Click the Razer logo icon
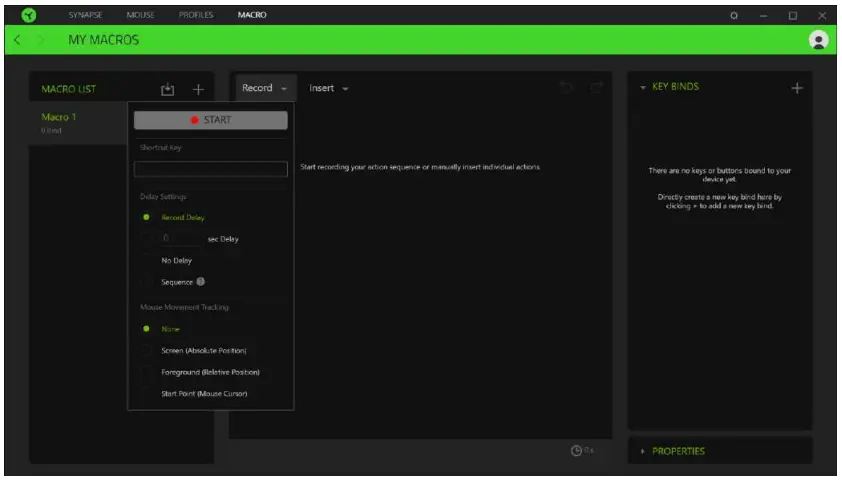The height and width of the screenshot is (480, 842). tap(28, 15)
